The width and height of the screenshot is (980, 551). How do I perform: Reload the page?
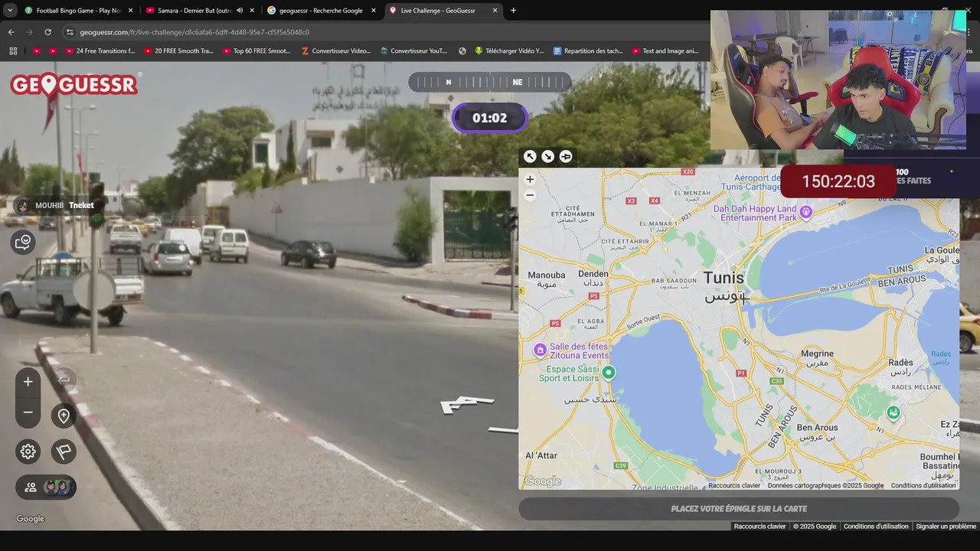pos(47,32)
